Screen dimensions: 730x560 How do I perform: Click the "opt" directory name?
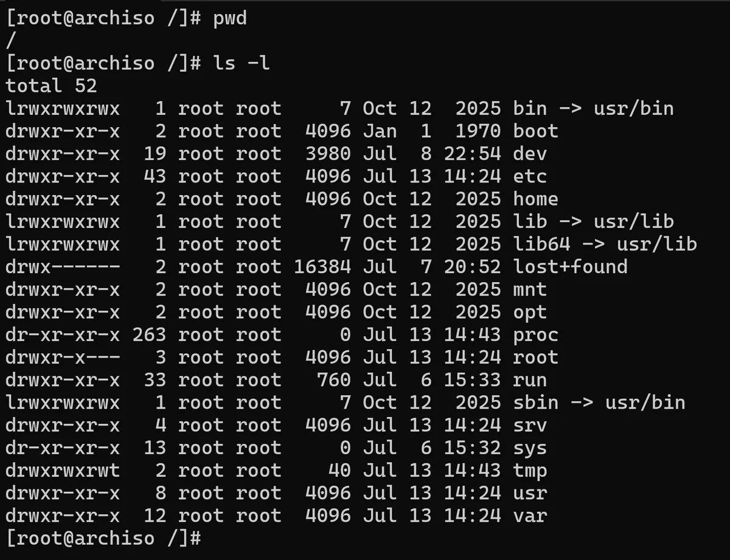[530, 313]
